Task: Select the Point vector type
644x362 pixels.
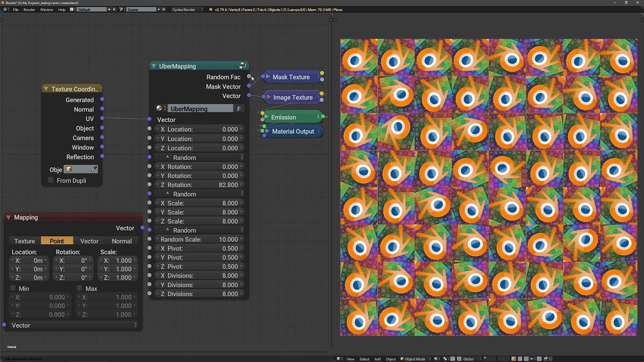Action: 57,241
